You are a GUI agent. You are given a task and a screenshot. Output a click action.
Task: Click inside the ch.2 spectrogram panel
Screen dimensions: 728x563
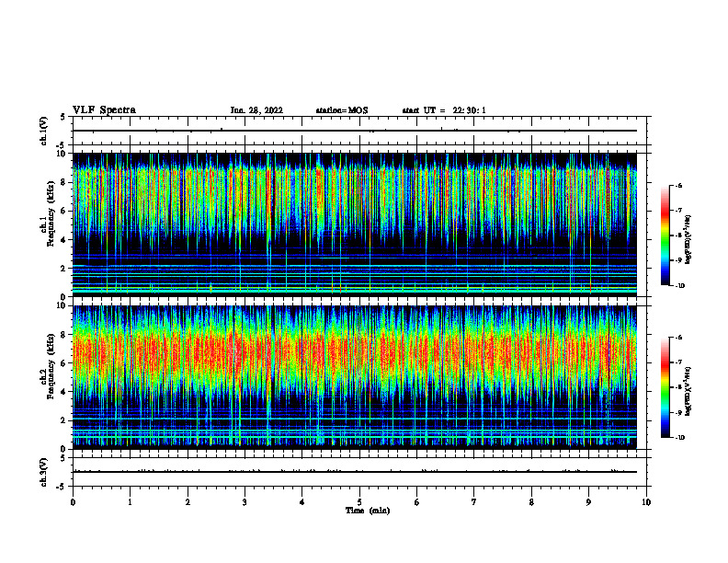point(355,377)
